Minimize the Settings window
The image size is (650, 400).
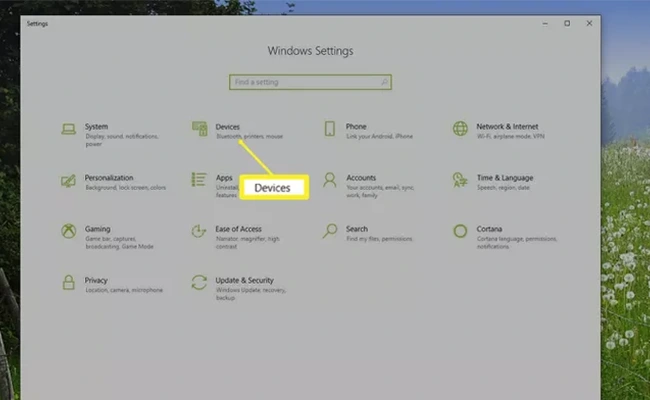click(x=545, y=24)
